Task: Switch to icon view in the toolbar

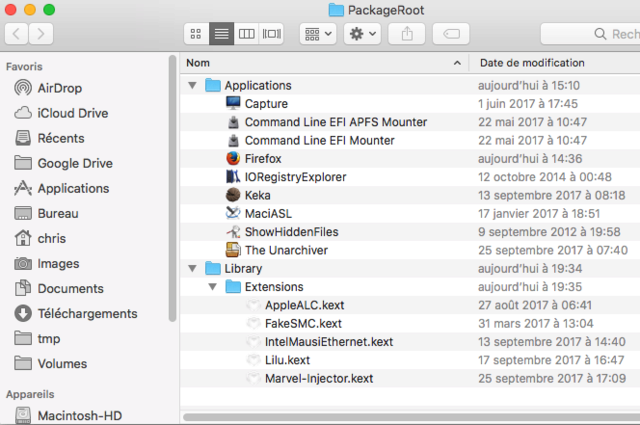Action: 196,34
